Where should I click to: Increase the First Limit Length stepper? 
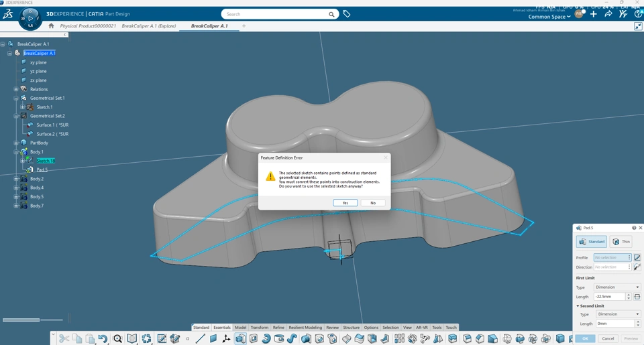pyautogui.click(x=629, y=295)
